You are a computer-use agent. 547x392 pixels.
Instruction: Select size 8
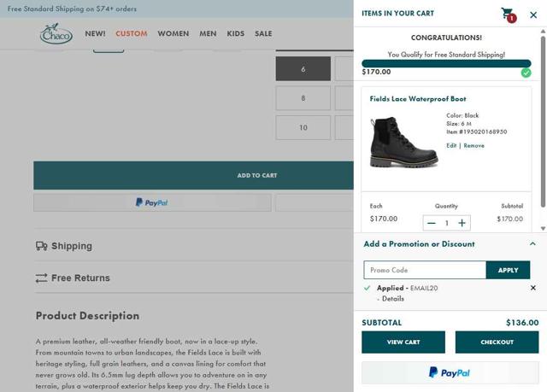303,98
